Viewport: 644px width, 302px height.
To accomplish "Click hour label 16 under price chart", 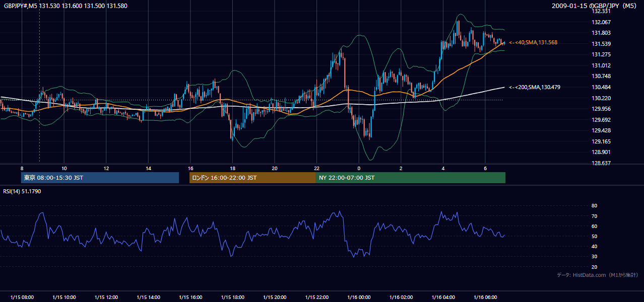I will 190,168.
